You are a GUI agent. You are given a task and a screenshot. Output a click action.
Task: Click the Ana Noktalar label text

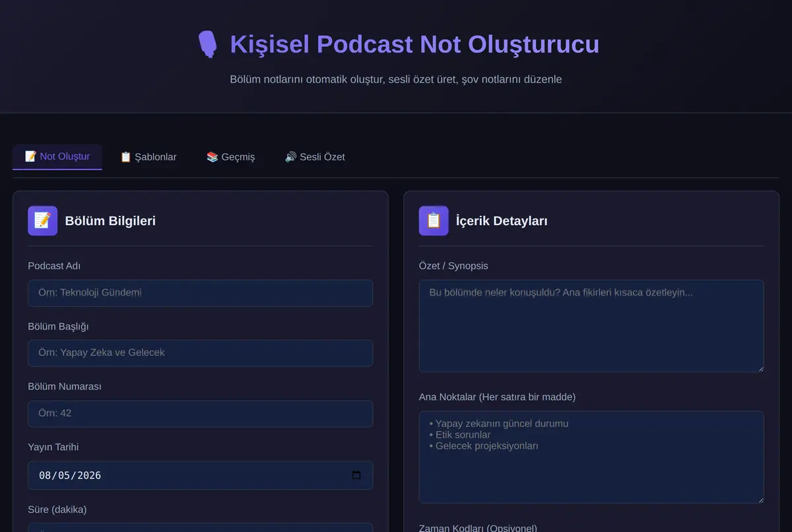tap(497, 397)
